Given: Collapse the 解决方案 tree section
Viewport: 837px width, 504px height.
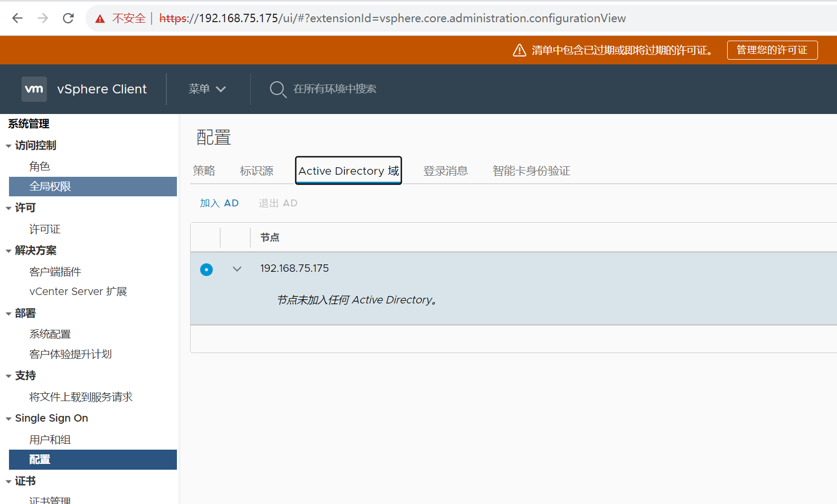Looking at the screenshot, I should (x=8, y=251).
